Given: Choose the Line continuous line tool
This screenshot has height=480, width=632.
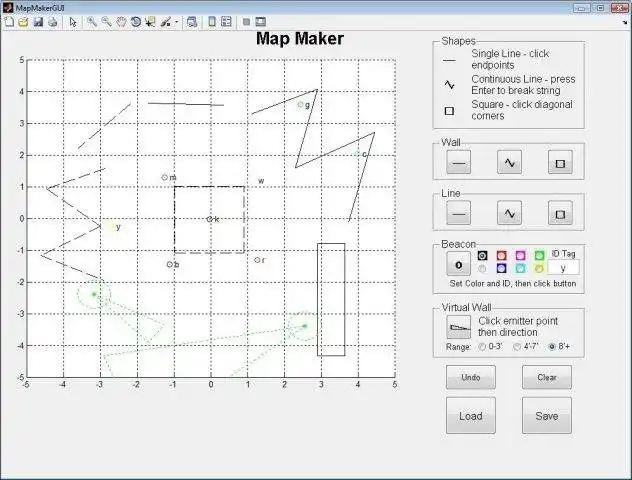Looking at the screenshot, I should coord(509,214).
